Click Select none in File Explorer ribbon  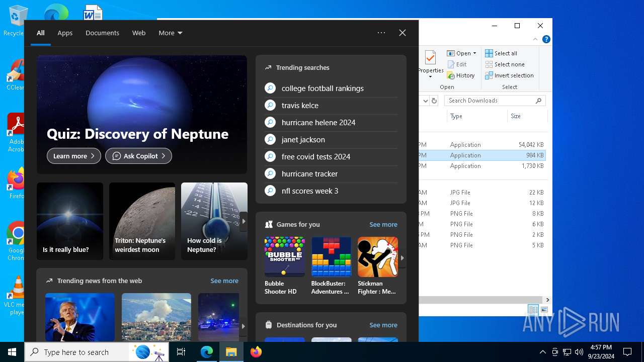point(505,64)
